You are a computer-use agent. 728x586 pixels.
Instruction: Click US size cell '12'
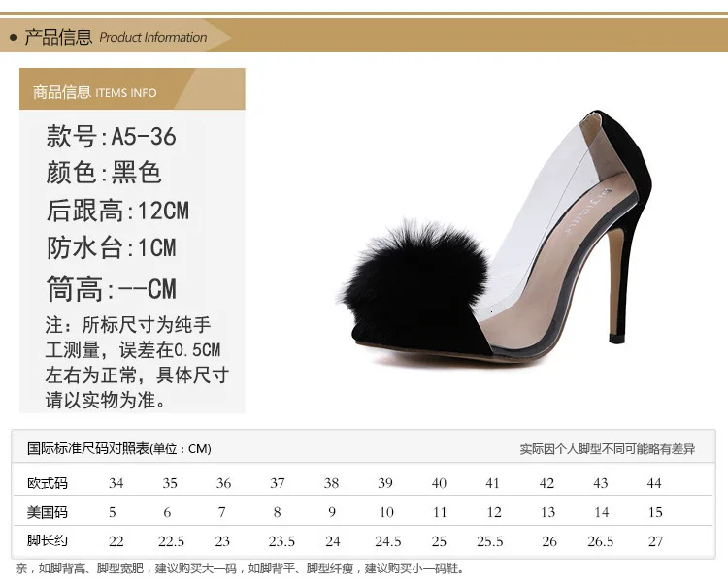pyautogui.click(x=494, y=512)
